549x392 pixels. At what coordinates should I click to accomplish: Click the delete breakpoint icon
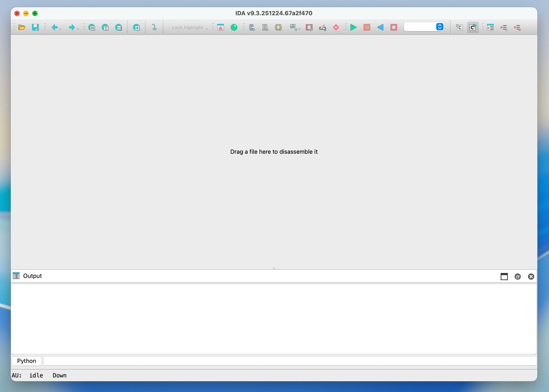pos(517,28)
